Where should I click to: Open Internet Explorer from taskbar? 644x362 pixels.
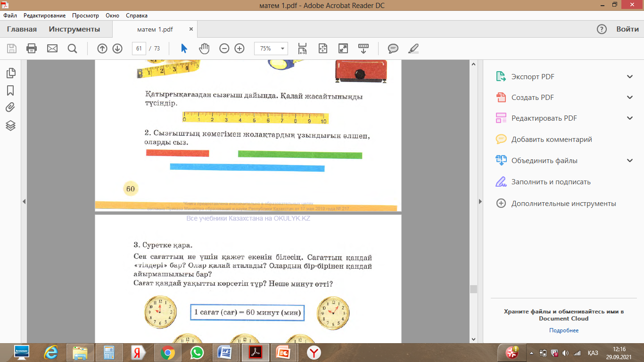coord(50,352)
